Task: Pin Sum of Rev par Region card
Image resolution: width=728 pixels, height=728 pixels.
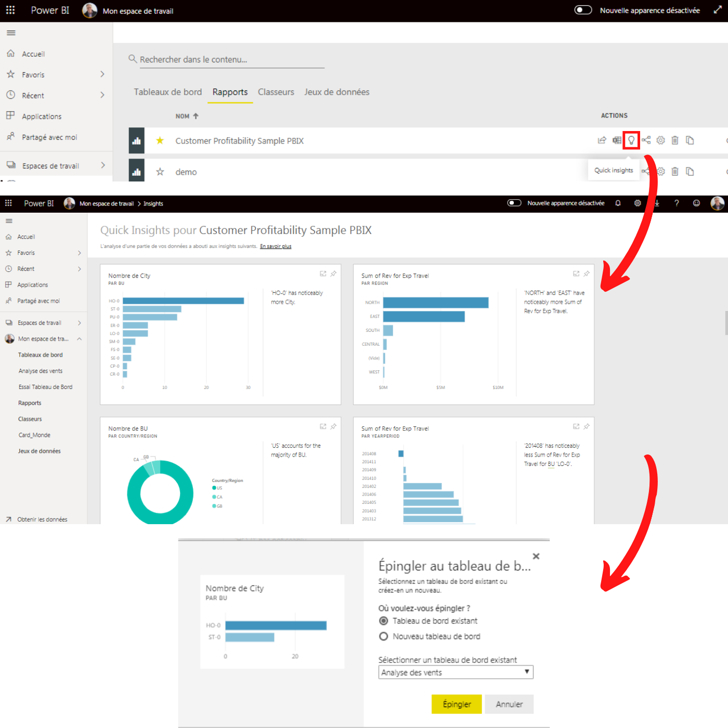Action: 587,274
